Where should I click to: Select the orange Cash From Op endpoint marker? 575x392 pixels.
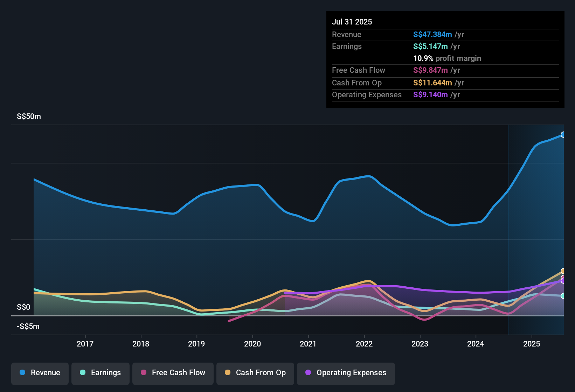(563, 271)
